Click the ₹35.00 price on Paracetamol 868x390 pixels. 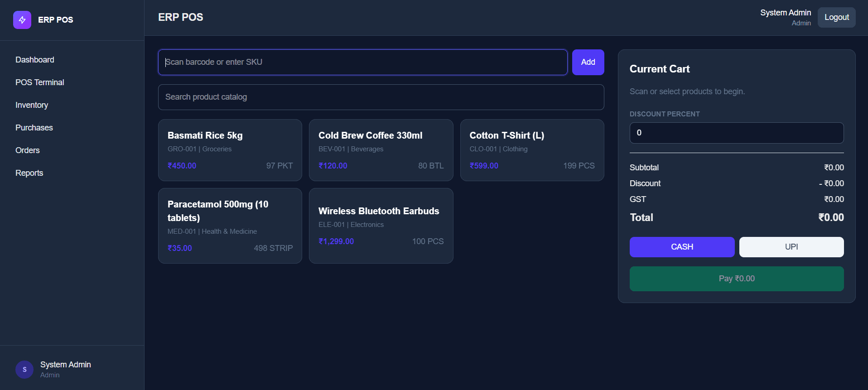[x=179, y=248]
